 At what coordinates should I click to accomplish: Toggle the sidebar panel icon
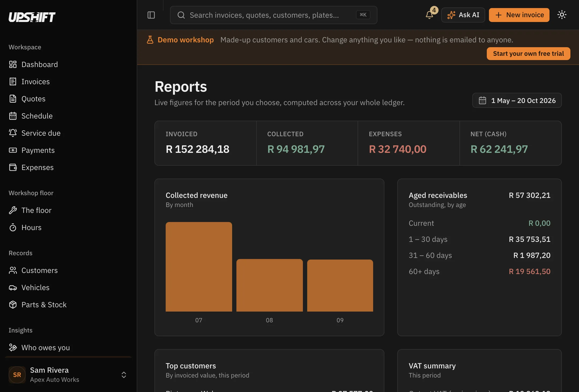pyautogui.click(x=151, y=15)
